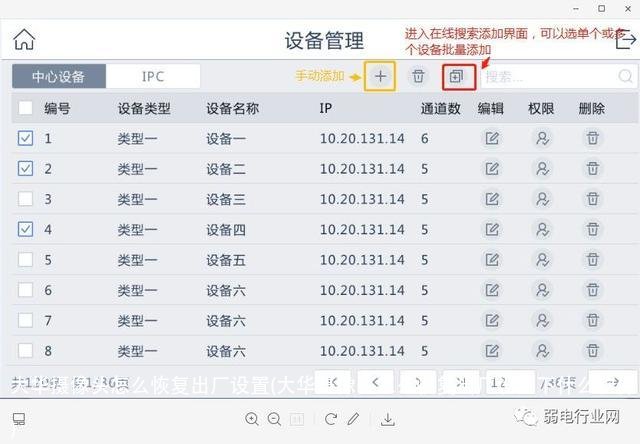Zoom out the image viewer
Viewport: 640px width, 444px height.
tap(274, 419)
